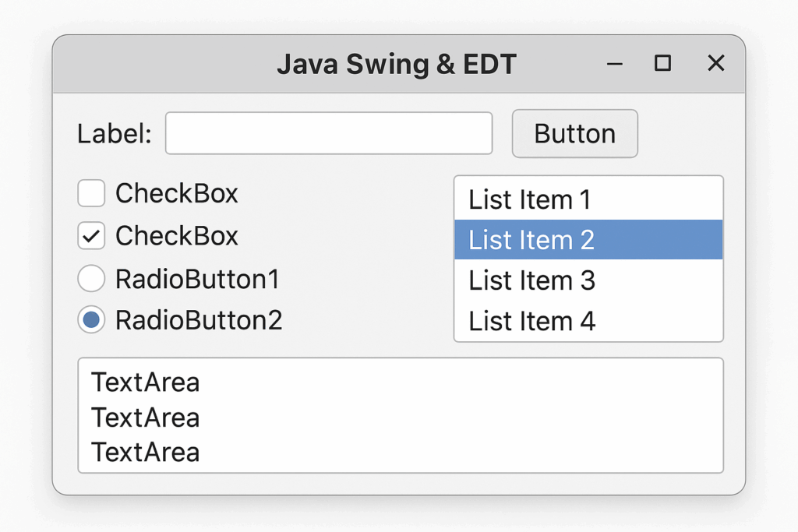Pick List Item 4 in the list

point(588,321)
